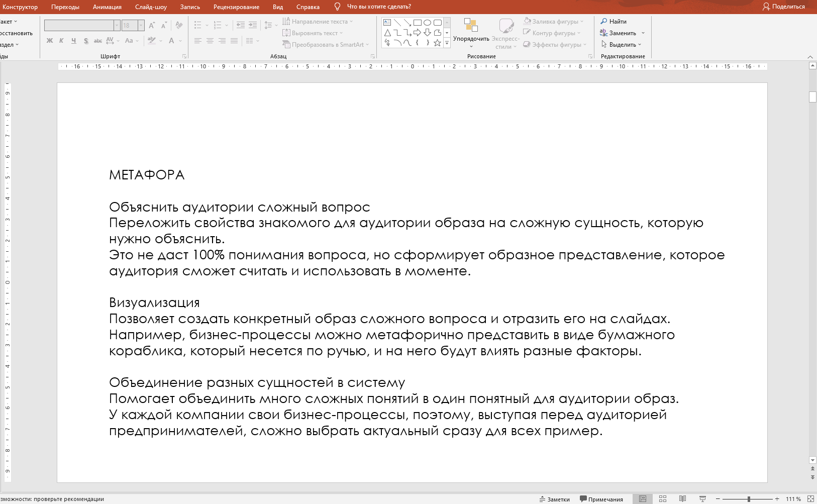Screen dimensions: 817x504
Task: Select the rectangle shape
Action: pyautogui.click(x=418, y=22)
